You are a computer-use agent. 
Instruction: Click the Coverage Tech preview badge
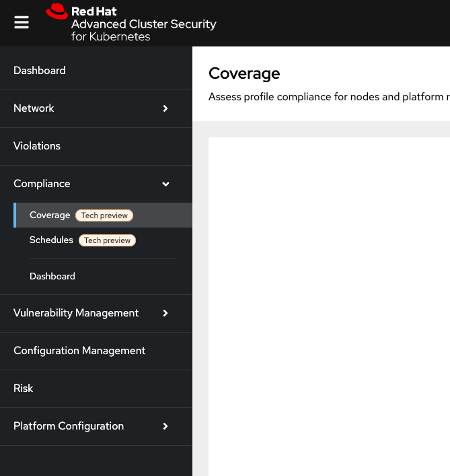104,215
